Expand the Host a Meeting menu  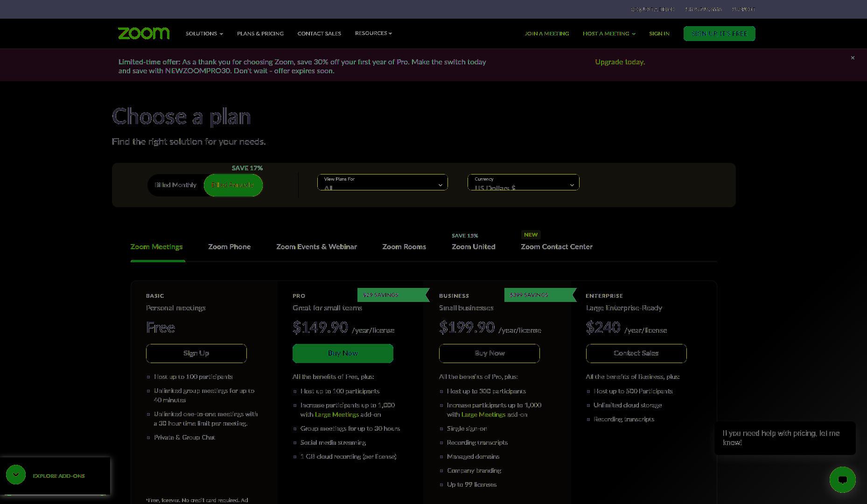[609, 34]
